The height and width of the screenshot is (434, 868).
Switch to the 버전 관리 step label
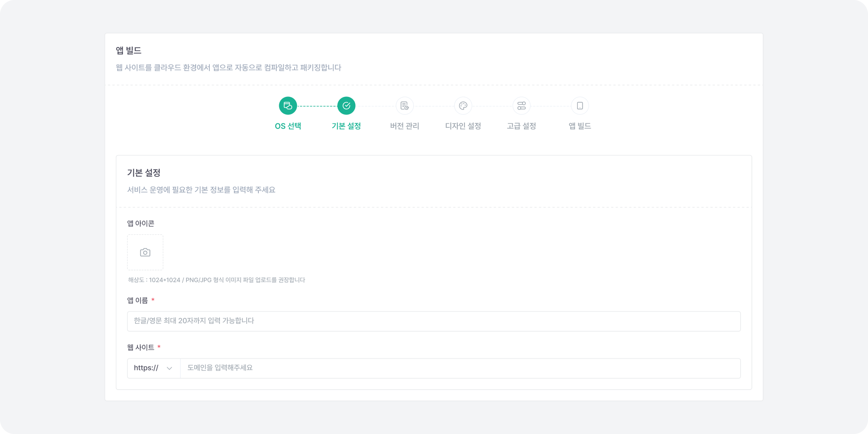click(405, 126)
